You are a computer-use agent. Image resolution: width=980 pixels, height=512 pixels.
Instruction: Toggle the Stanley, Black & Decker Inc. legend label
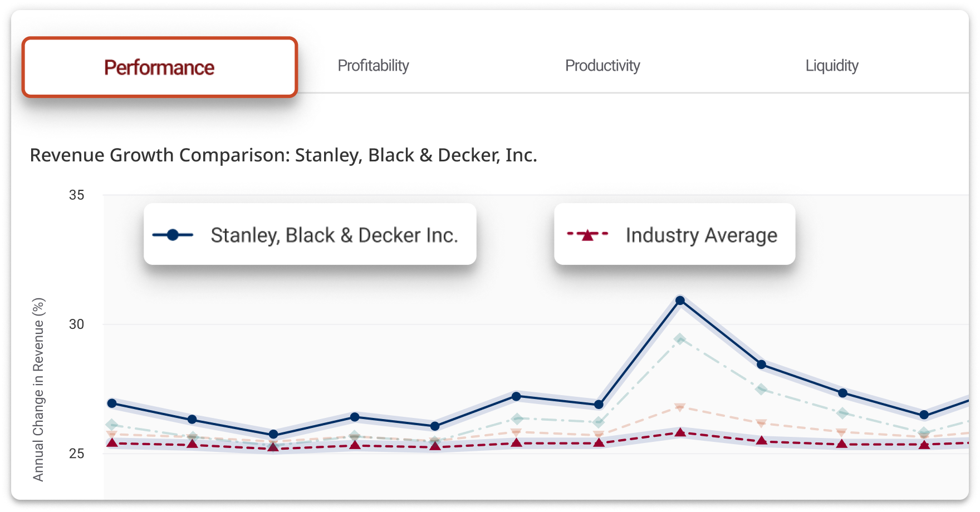tap(334, 235)
